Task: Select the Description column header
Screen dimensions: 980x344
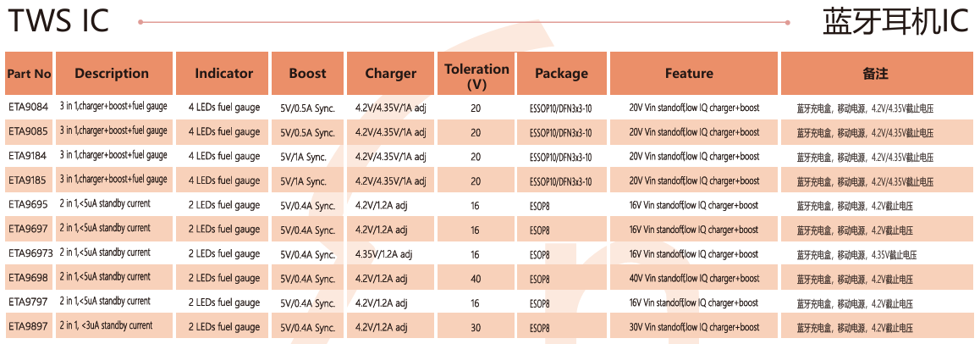Action: click(x=112, y=74)
